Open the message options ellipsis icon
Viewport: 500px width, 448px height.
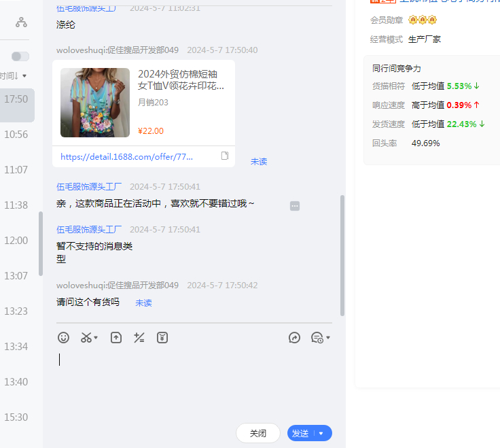tap(295, 206)
